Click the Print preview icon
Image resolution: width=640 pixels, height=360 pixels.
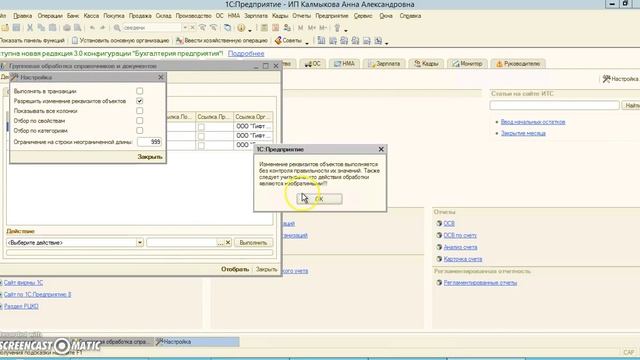click(x=78, y=28)
